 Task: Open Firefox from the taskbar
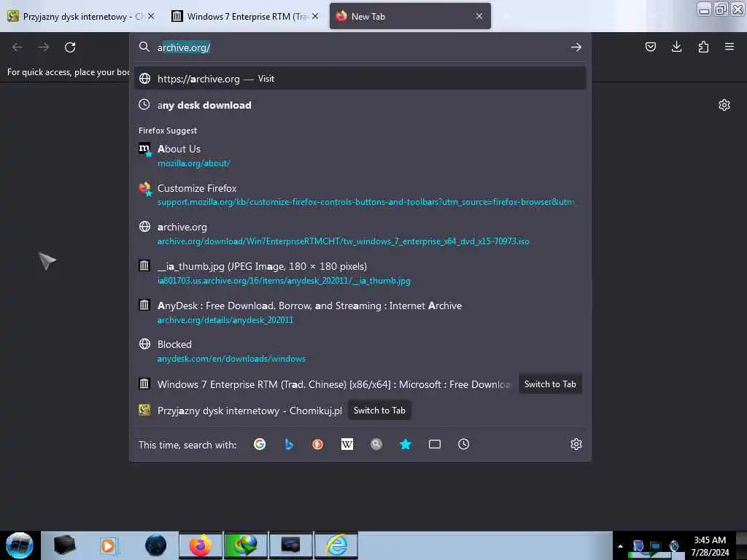(x=200, y=545)
